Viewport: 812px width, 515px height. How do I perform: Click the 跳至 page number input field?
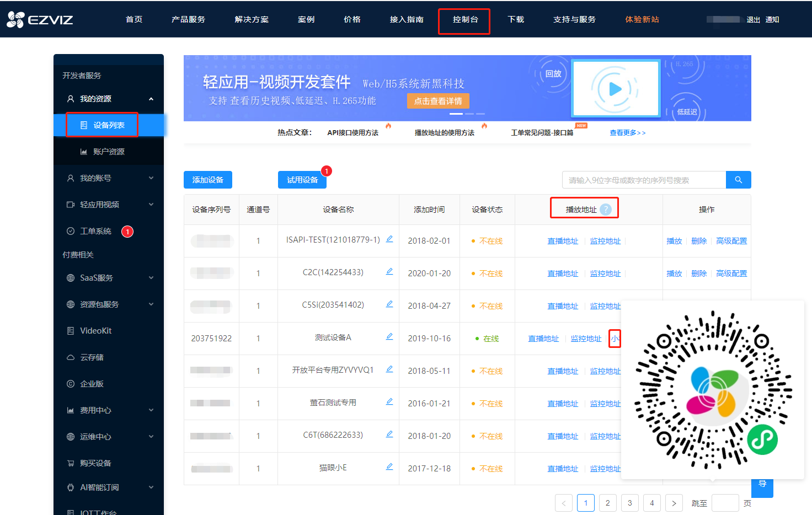(x=725, y=502)
